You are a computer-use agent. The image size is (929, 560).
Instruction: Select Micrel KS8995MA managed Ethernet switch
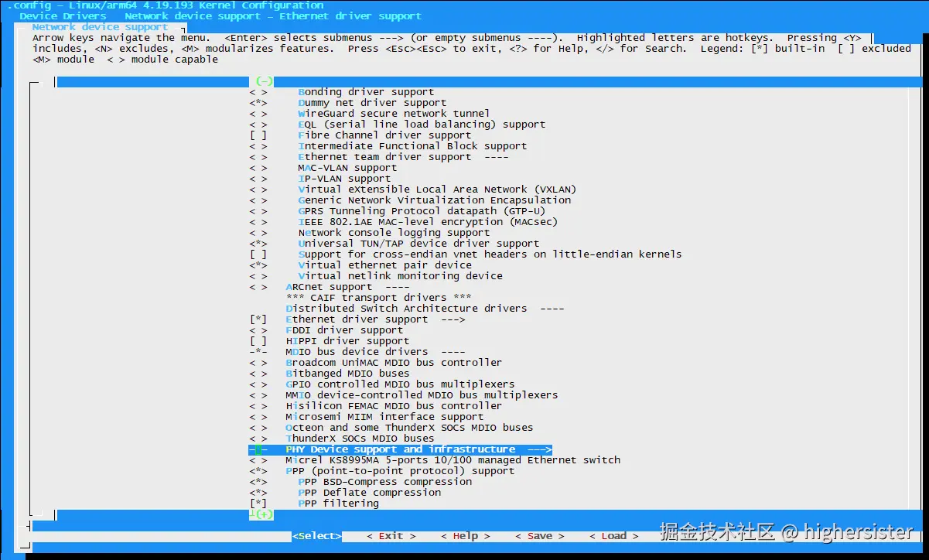click(453, 460)
